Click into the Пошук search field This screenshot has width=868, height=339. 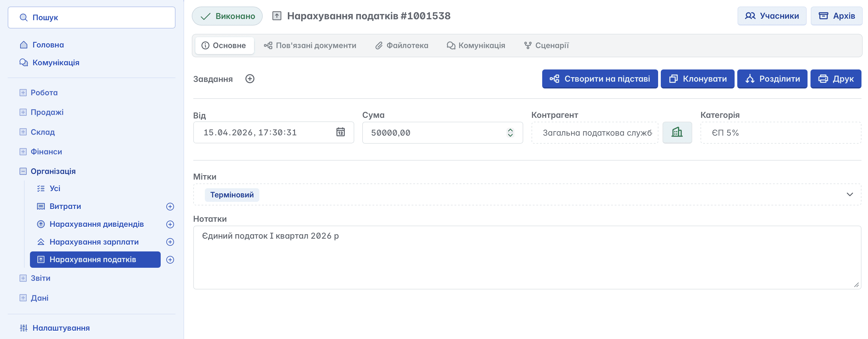point(92,18)
